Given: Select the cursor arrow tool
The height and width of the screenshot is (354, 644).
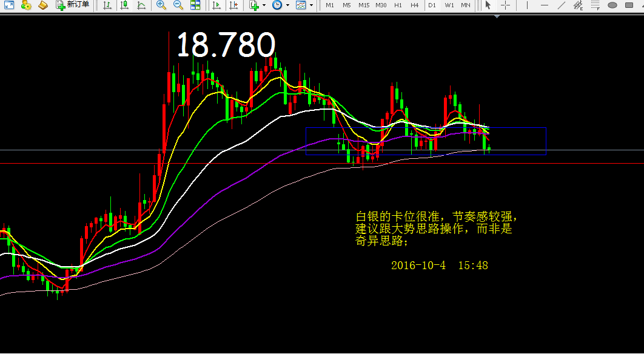Looking at the screenshot, I should tap(488, 5).
